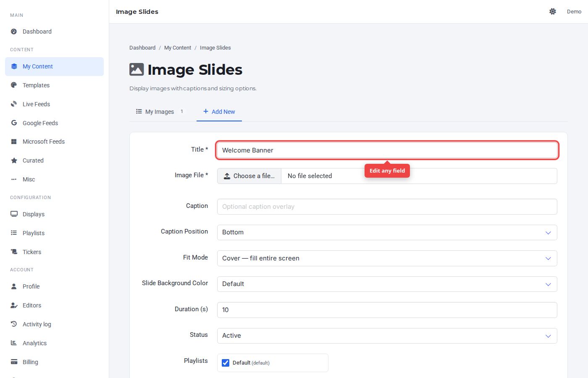Click the Dashboard gauge icon in sidebar

click(14, 31)
